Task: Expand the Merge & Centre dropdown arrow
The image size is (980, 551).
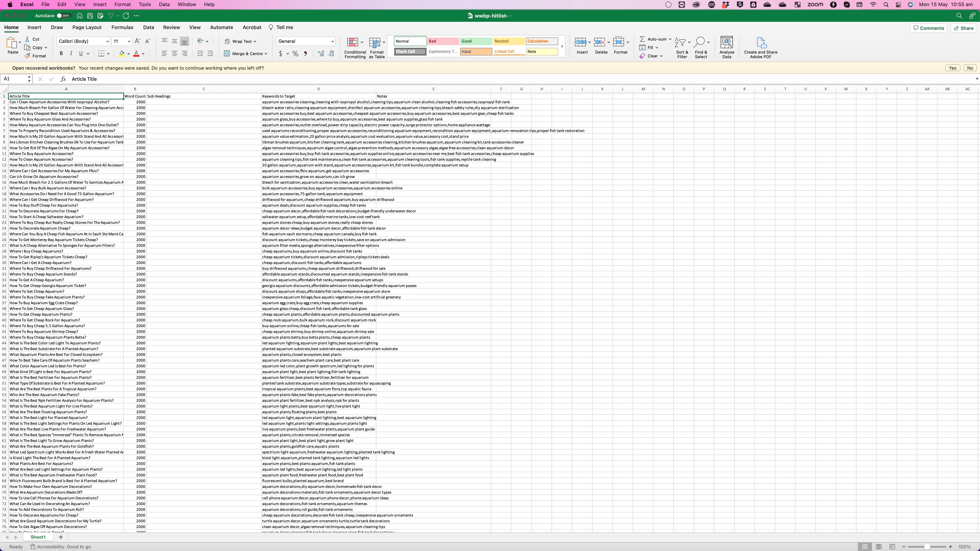Action: click(265, 54)
